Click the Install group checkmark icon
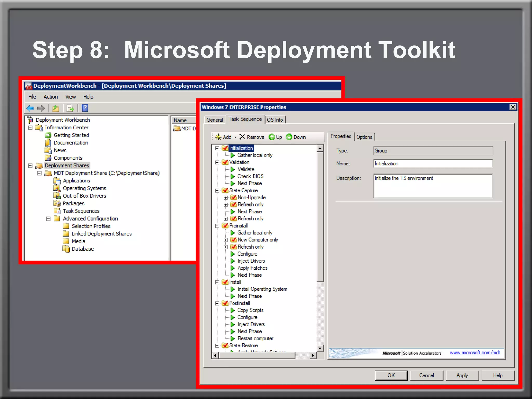This screenshot has height=399, width=532. (225, 282)
